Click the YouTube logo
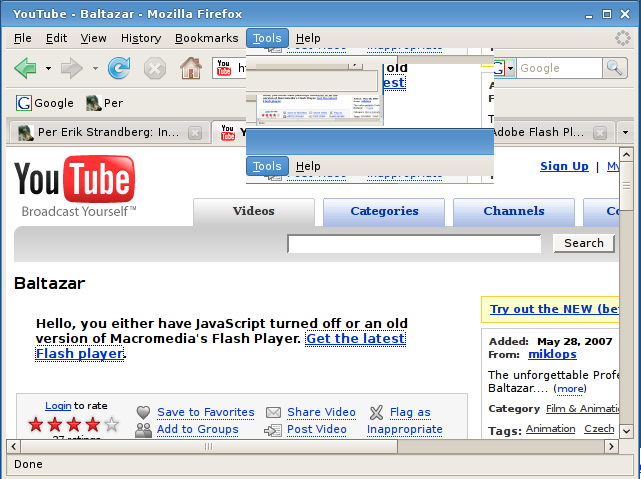Screen dimensions: 641x479 (74, 186)
